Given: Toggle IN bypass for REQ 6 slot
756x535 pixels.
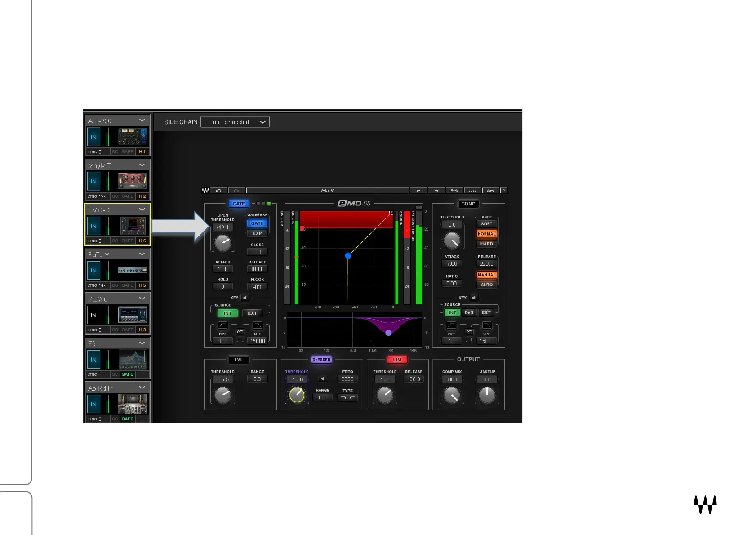Looking at the screenshot, I should (x=93, y=315).
